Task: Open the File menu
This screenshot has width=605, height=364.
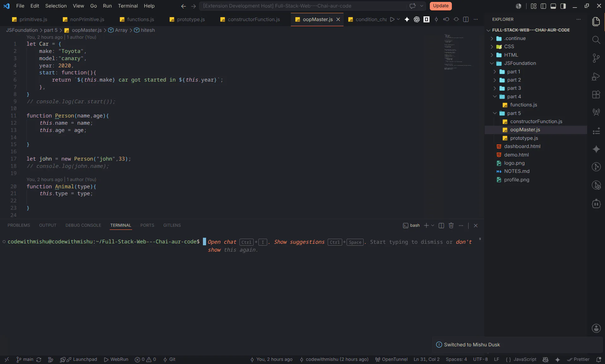Action: point(20,6)
